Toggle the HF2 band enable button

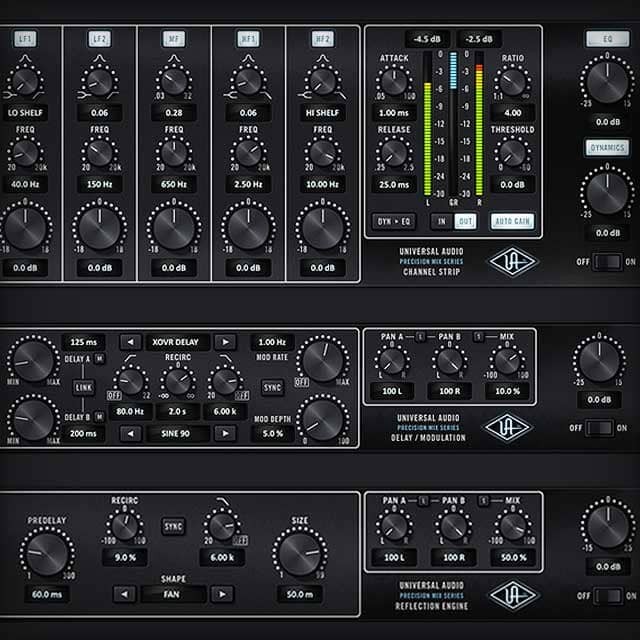point(322,39)
